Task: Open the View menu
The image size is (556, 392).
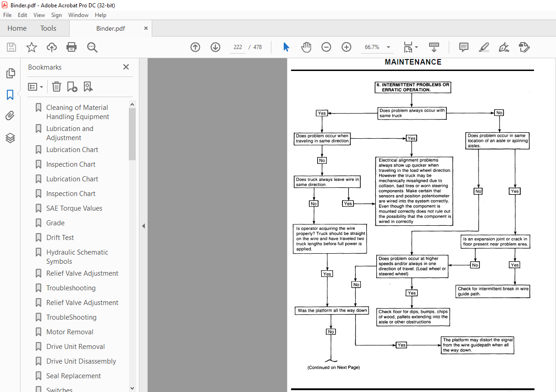Action: tap(39, 15)
